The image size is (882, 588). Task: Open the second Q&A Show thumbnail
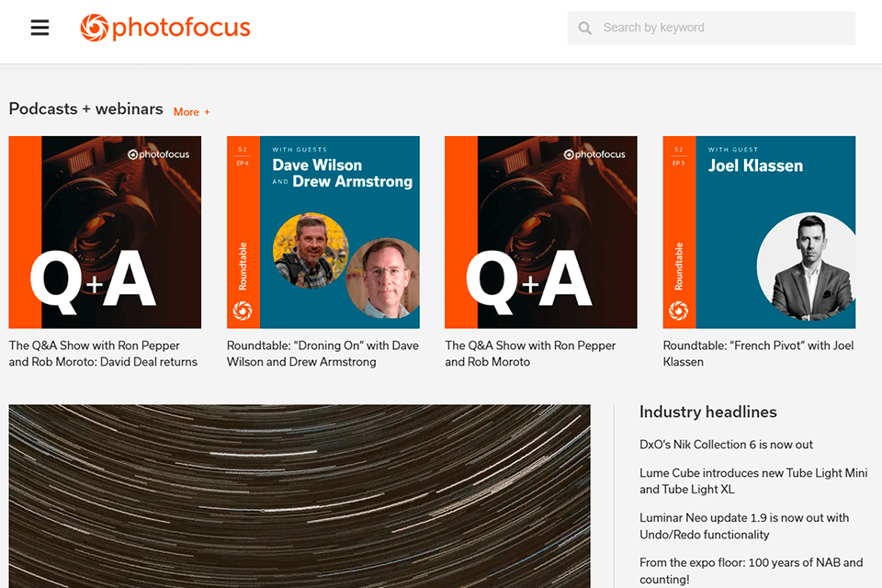coord(541,232)
